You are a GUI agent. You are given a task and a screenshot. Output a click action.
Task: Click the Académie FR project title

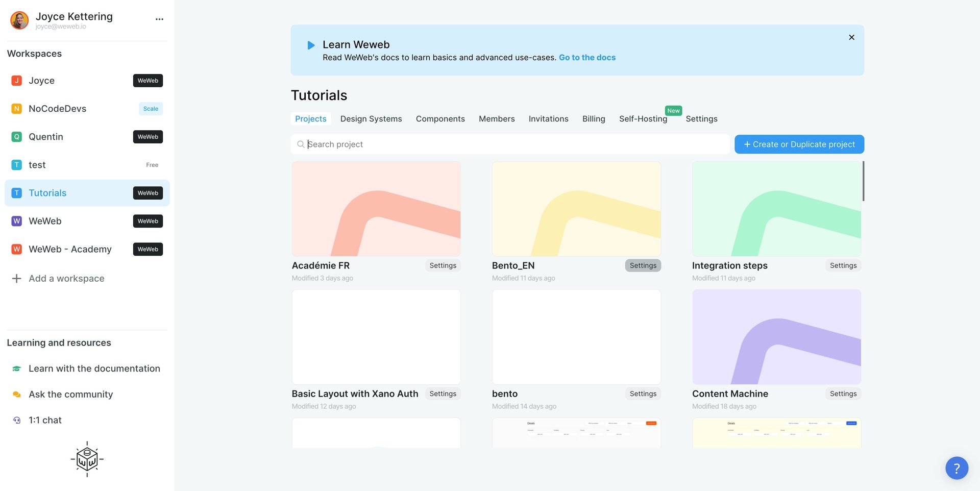coord(321,265)
